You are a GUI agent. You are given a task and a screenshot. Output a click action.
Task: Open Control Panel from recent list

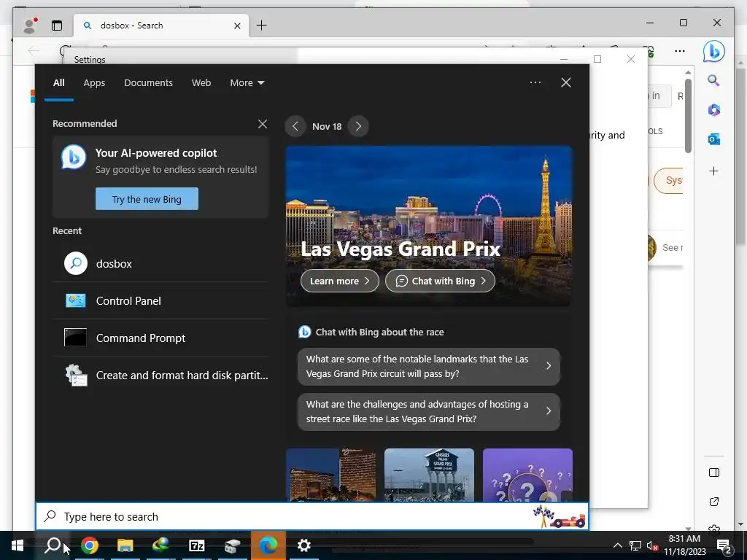tap(160, 301)
